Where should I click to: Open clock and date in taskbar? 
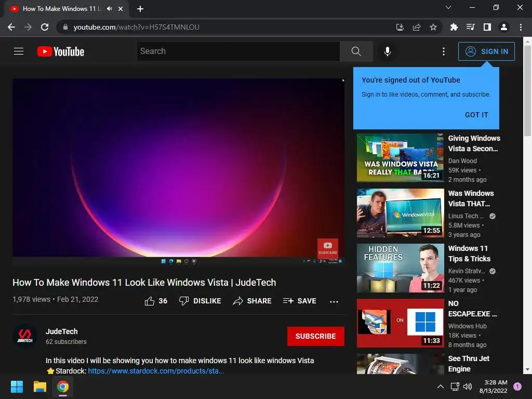point(494,387)
